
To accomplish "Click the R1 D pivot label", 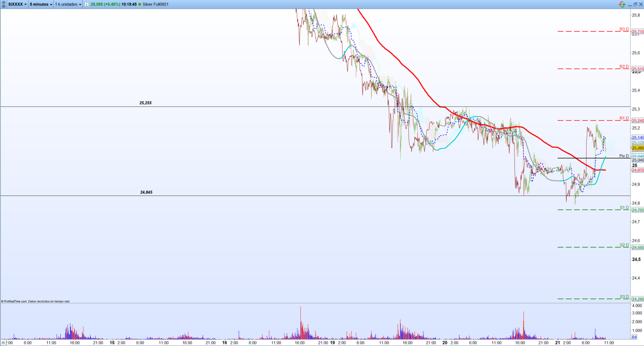I will click(624, 118).
